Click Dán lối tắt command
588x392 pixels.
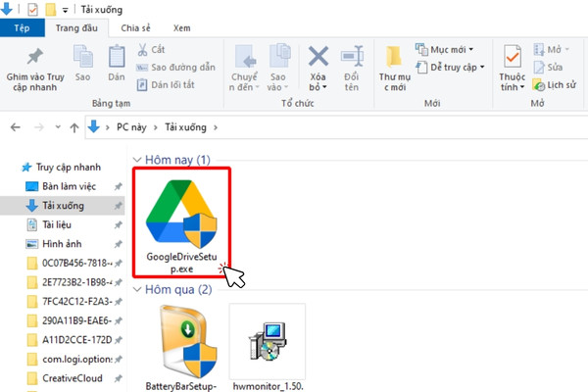tap(166, 85)
